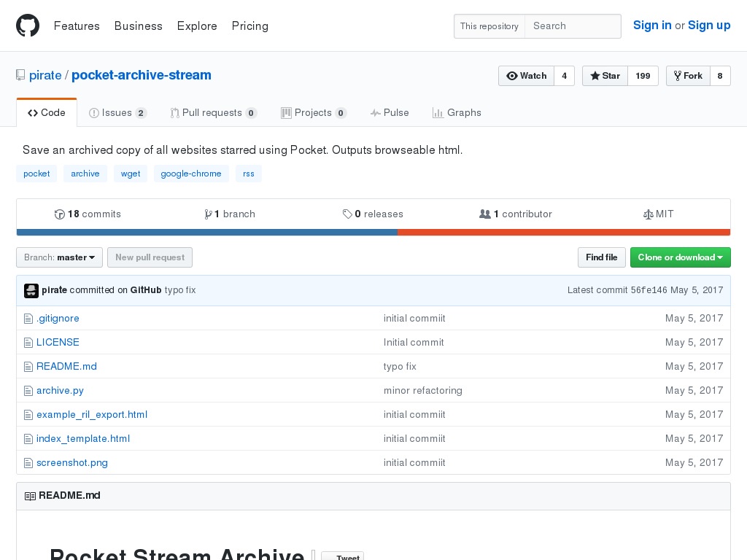Click the .gitignore file icon
747x560 pixels.
click(x=28, y=319)
